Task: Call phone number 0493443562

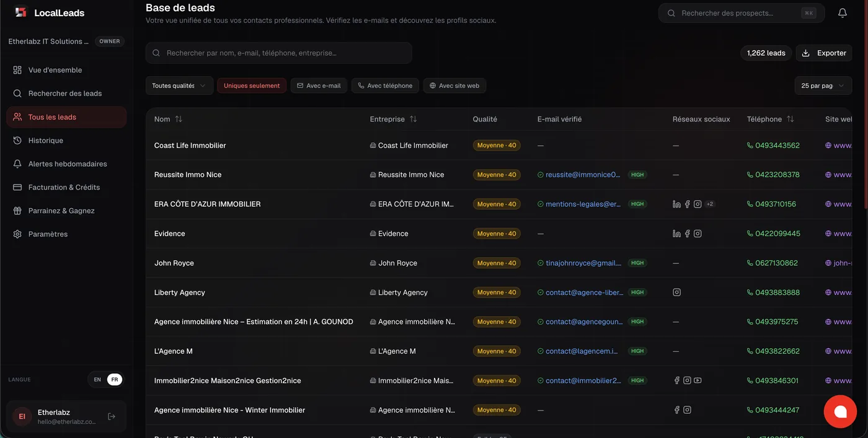Action: pyautogui.click(x=777, y=146)
